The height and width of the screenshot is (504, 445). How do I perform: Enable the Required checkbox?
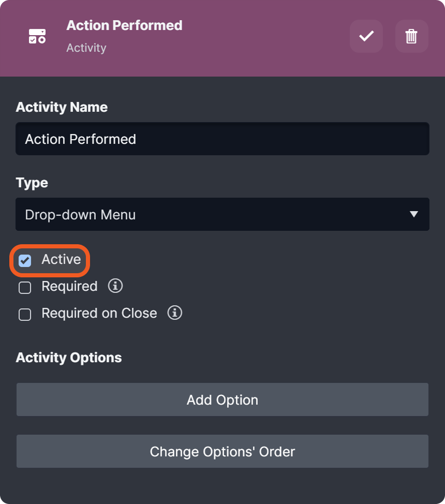point(25,288)
